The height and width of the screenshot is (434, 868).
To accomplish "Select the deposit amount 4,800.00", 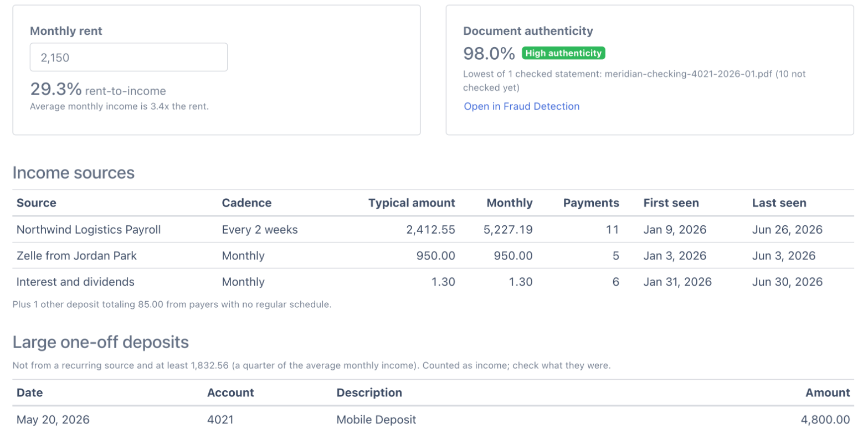I will click(x=826, y=420).
